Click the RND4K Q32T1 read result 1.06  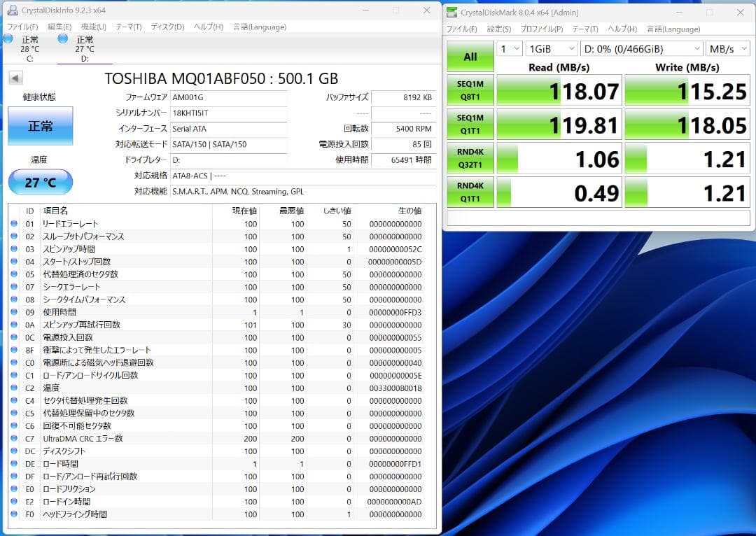559,158
